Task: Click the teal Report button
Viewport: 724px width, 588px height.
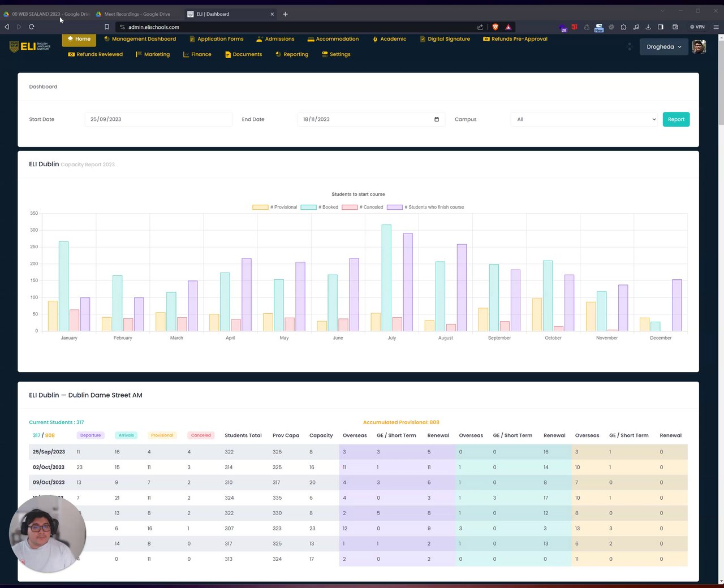Action: point(676,119)
